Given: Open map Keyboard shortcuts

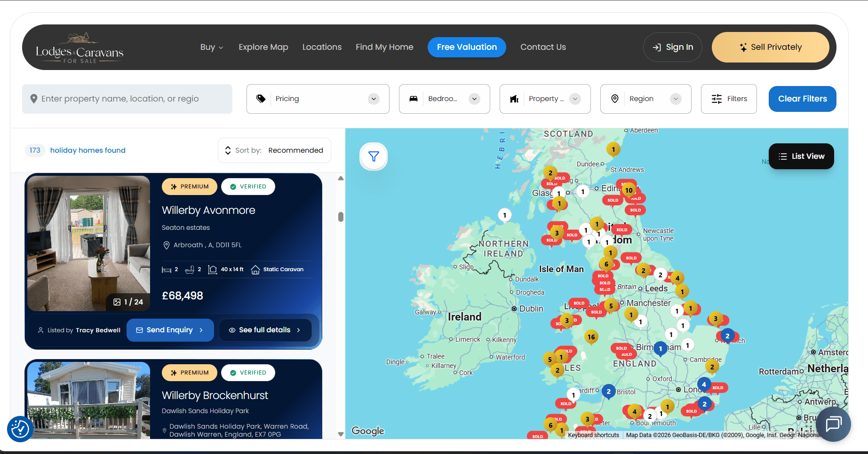Looking at the screenshot, I should (593, 435).
